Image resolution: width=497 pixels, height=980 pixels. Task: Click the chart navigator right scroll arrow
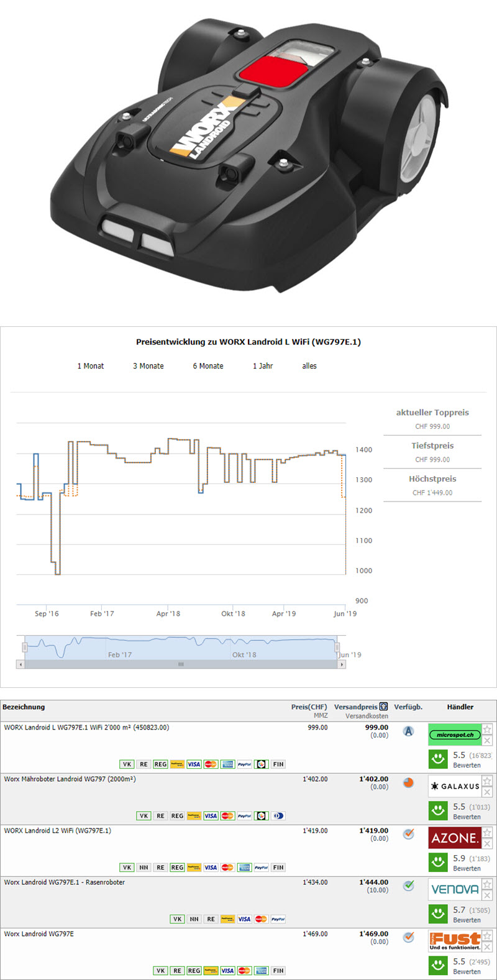pyautogui.click(x=342, y=664)
